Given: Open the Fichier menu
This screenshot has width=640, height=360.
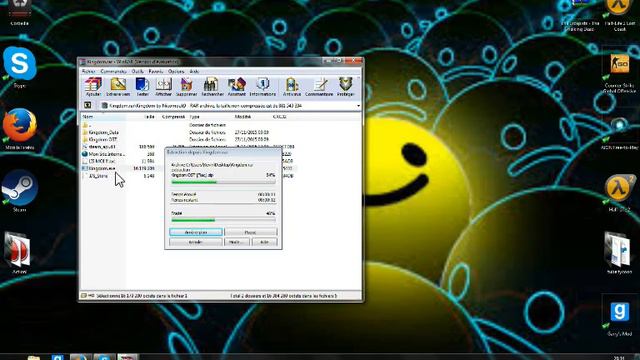Looking at the screenshot, I should pos(88,71).
